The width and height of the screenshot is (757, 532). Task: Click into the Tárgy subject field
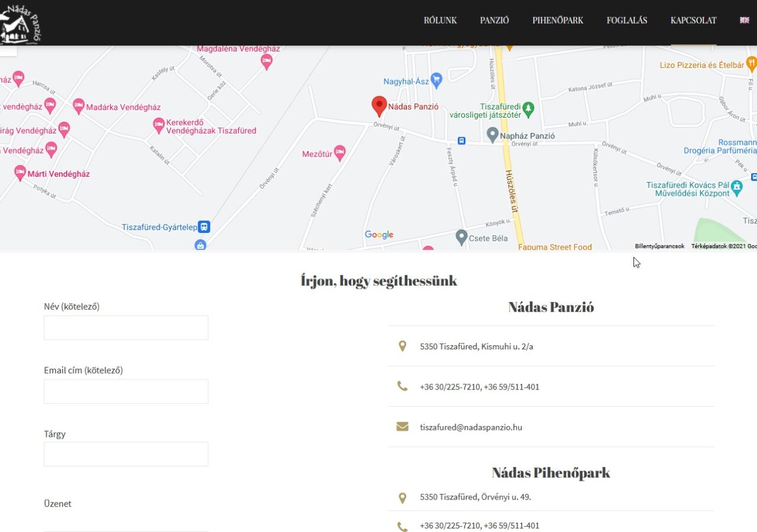126,454
